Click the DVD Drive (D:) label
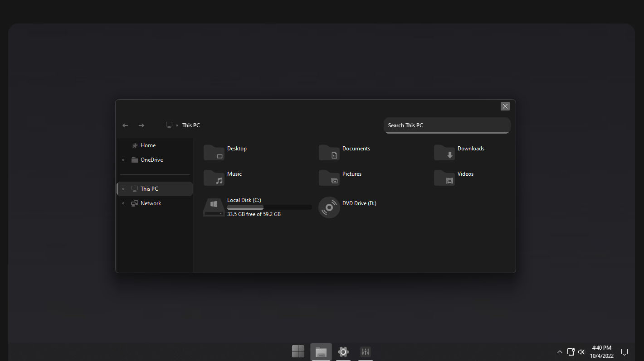 click(x=359, y=203)
